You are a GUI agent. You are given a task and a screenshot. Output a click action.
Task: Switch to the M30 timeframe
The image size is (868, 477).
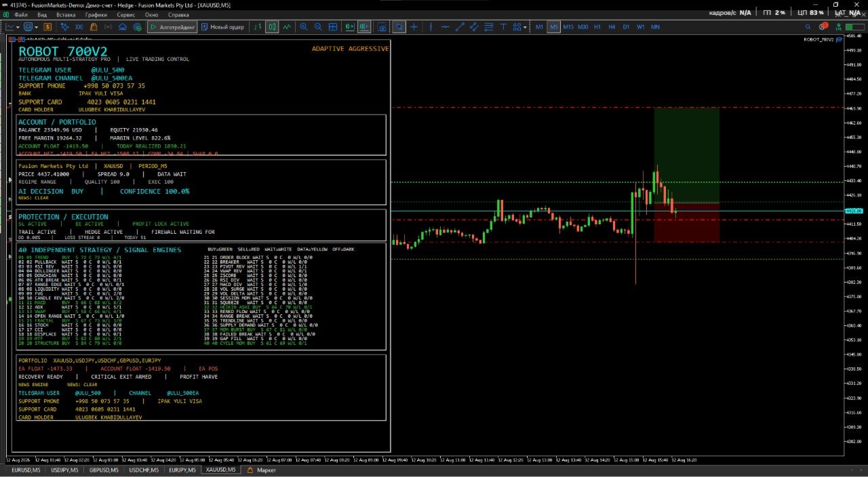click(583, 27)
